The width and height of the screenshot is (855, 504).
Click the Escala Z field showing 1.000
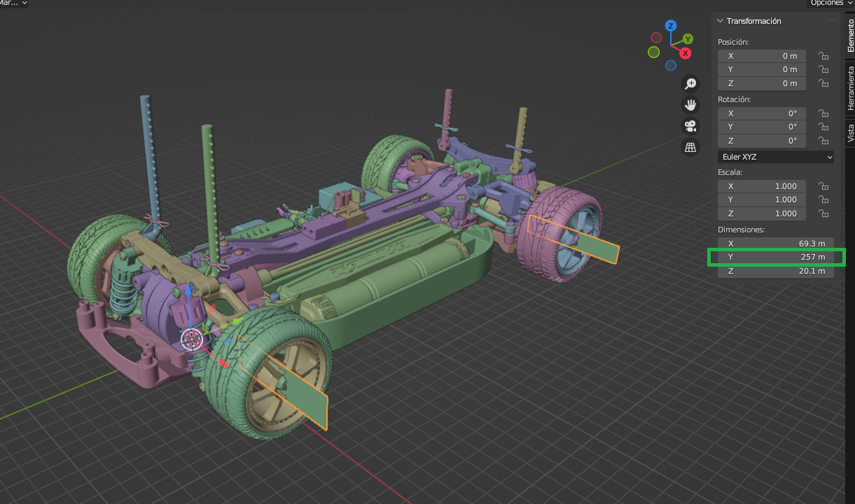point(762,213)
